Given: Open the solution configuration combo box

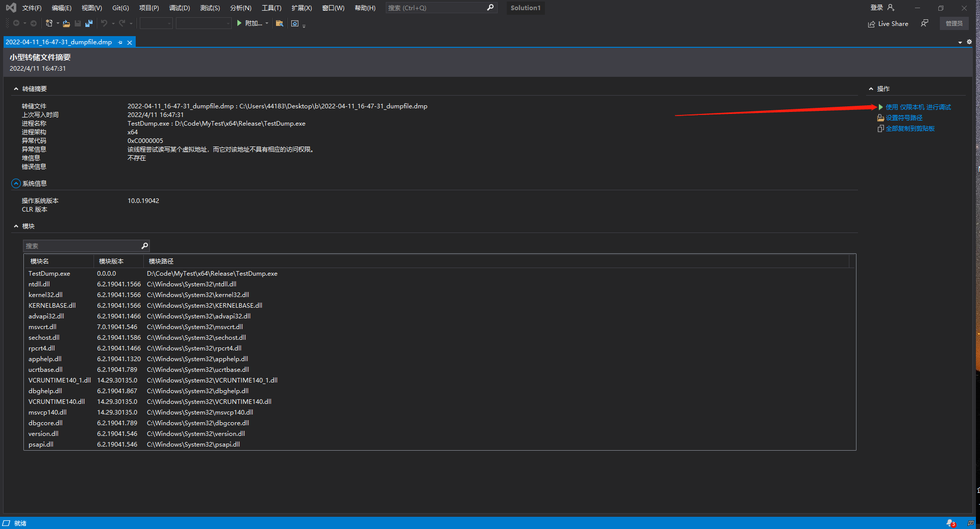Looking at the screenshot, I should (156, 23).
